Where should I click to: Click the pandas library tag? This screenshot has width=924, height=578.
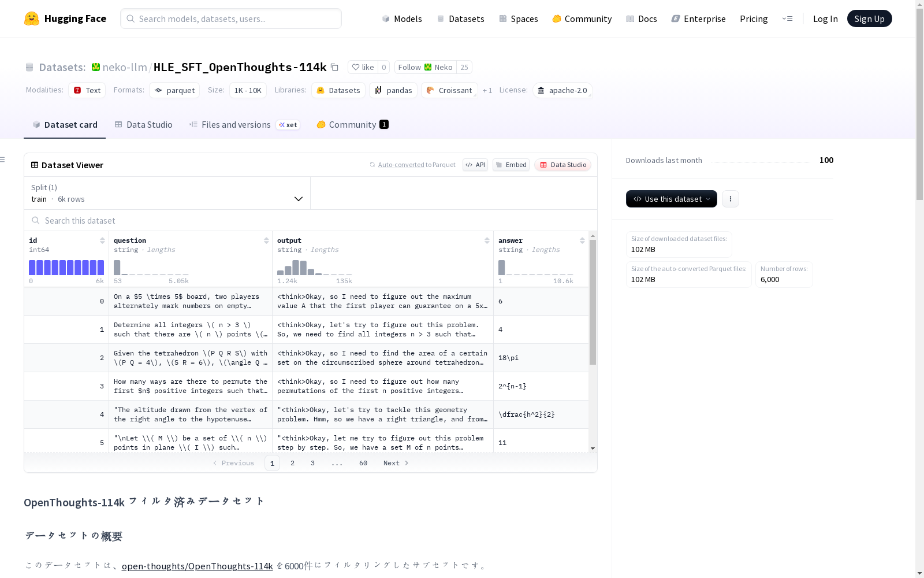click(x=393, y=90)
